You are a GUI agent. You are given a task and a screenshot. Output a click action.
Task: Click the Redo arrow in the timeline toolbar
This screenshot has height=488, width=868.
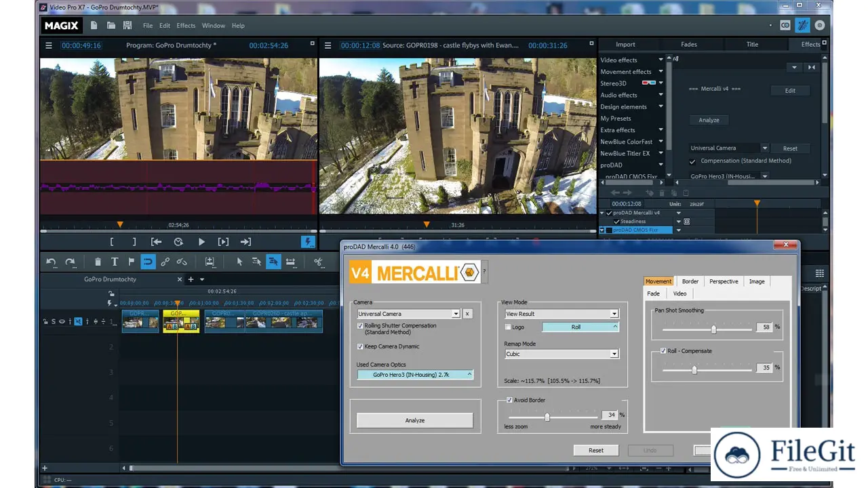[70, 262]
